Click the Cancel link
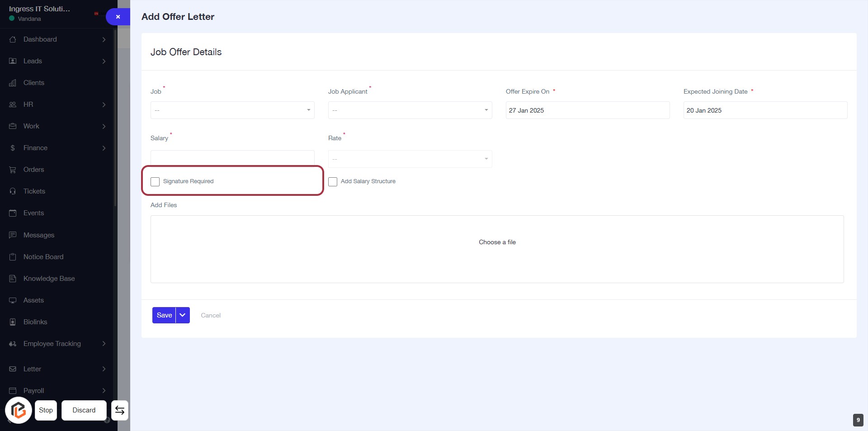 tap(211, 315)
